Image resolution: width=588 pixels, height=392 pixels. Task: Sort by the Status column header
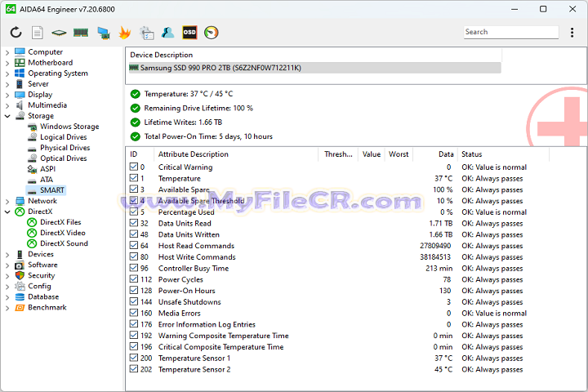pyautogui.click(x=503, y=154)
